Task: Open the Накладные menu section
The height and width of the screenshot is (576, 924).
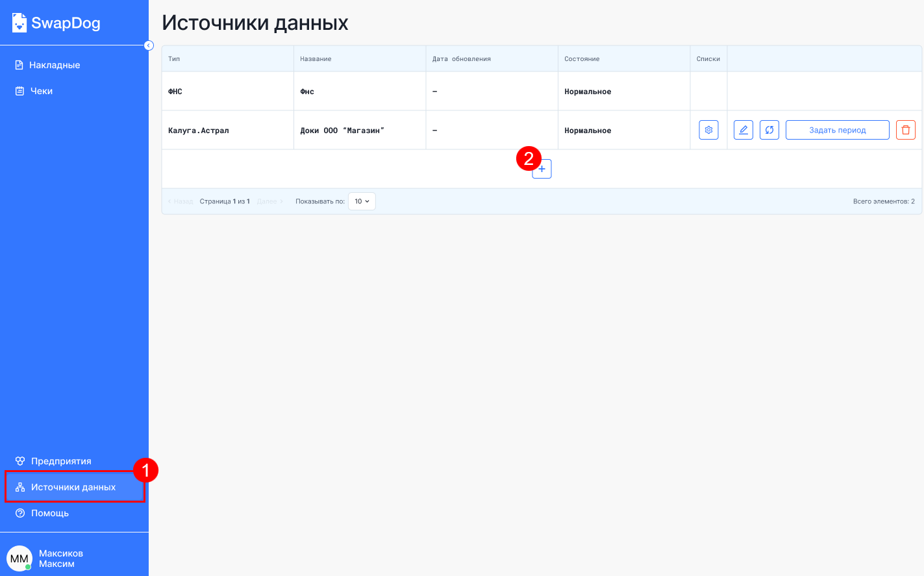Action: pyautogui.click(x=55, y=65)
